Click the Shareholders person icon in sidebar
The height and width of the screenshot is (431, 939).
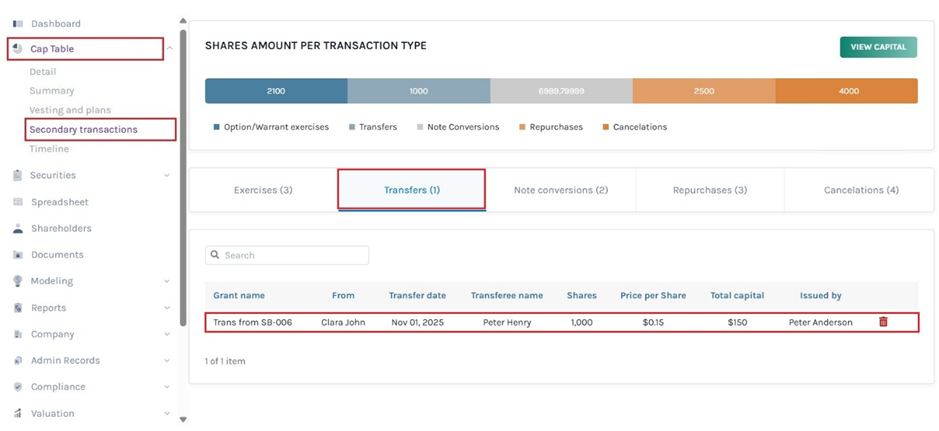tap(17, 228)
